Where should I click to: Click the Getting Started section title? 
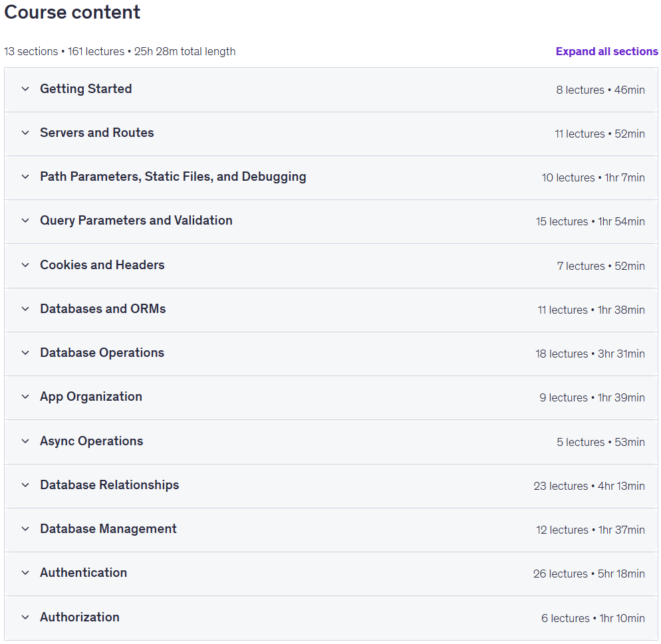click(86, 89)
